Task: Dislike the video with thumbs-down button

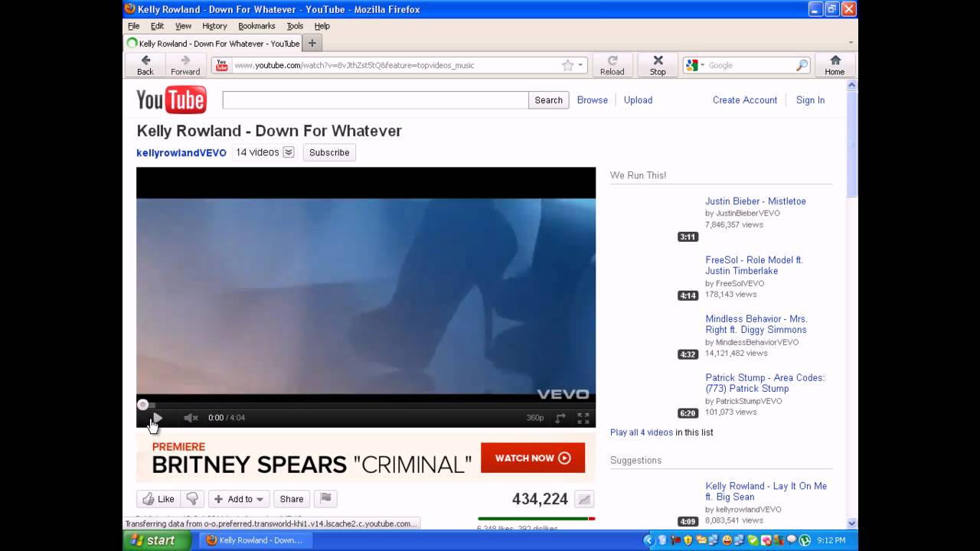Action: tap(192, 499)
